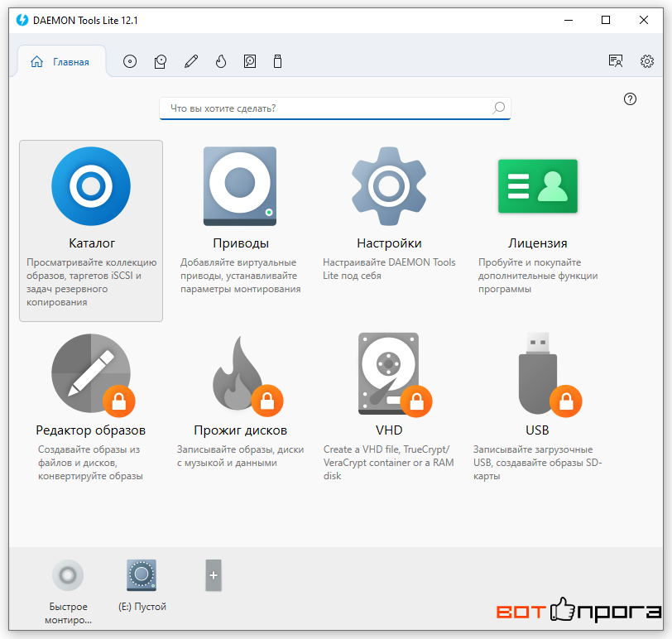
Task: Click the search field 'Что вы хотите сделать?'
Action: [334, 108]
